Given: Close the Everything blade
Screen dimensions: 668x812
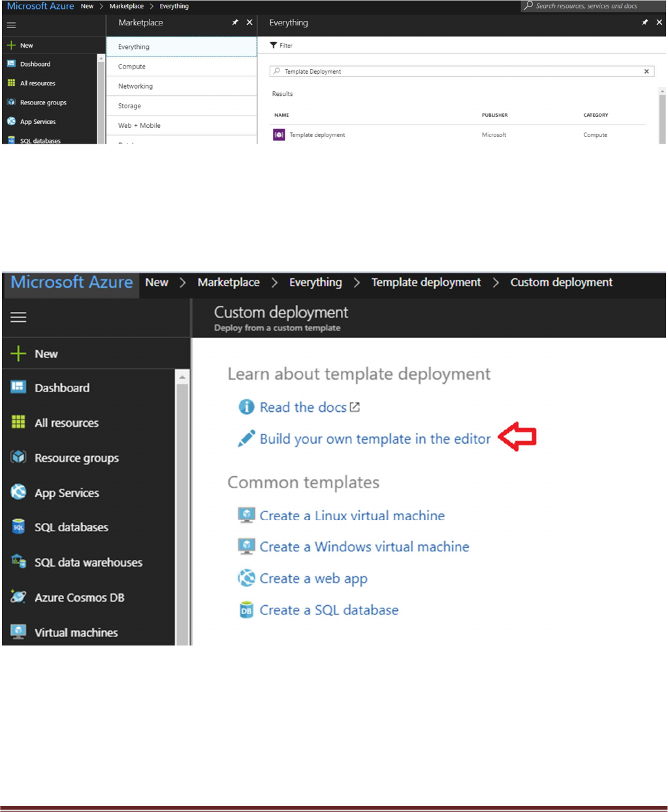Looking at the screenshot, I should (660, 22).
